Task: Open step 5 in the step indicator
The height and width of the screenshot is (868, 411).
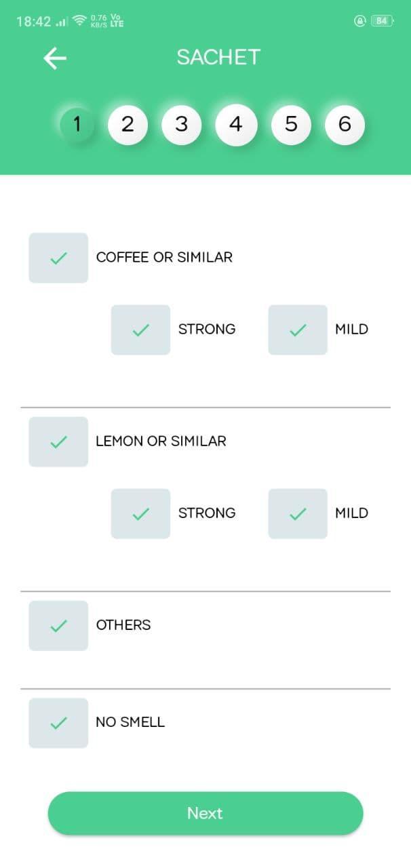Action: coord(291,124)
